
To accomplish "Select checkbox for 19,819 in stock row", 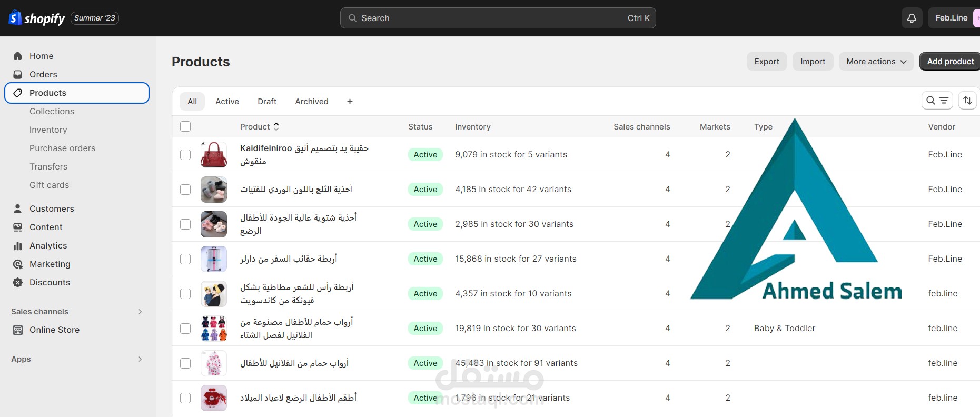I will click(185, 329).
